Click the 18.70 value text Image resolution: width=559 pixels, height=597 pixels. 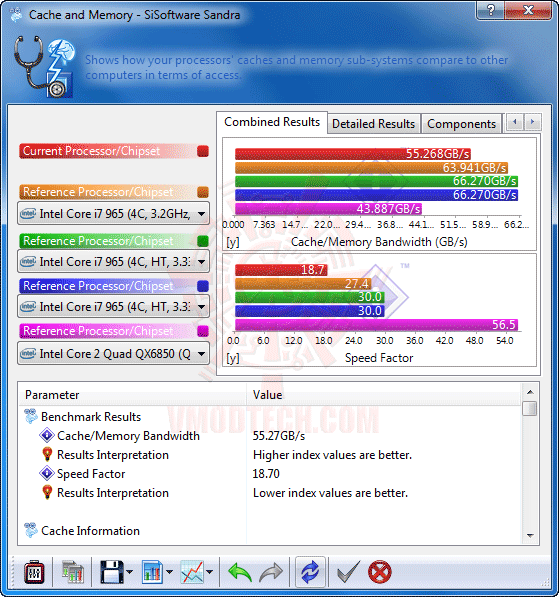[266, 474]
